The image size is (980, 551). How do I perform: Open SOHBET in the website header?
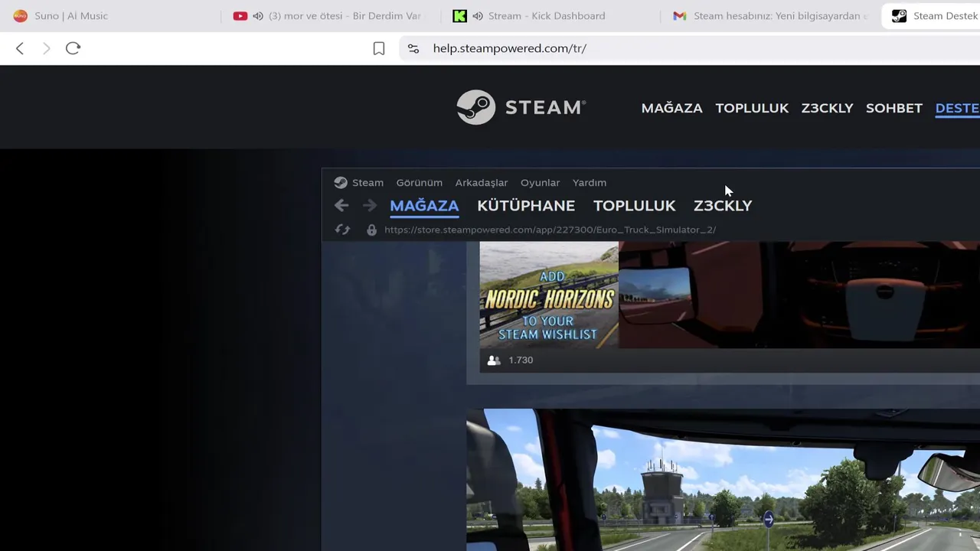pyautogui.click(x=893, y=108)
